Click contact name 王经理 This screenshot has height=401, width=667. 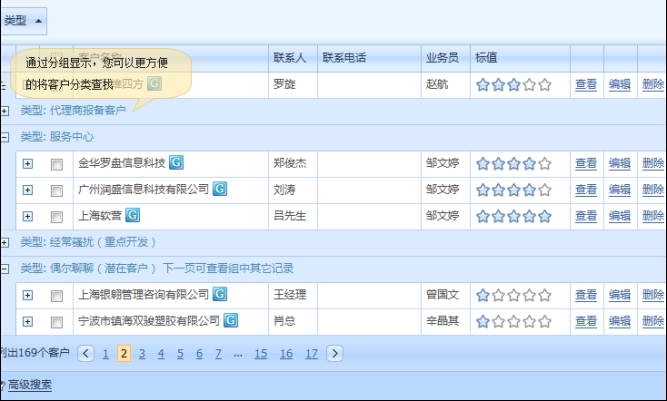click(x=290, y=295)
